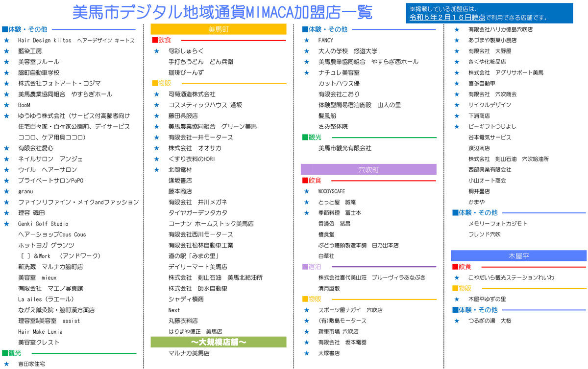Click 大人の学校 悠遊大学
This screenshot has height=369, width=588.
tap(348, 51)
